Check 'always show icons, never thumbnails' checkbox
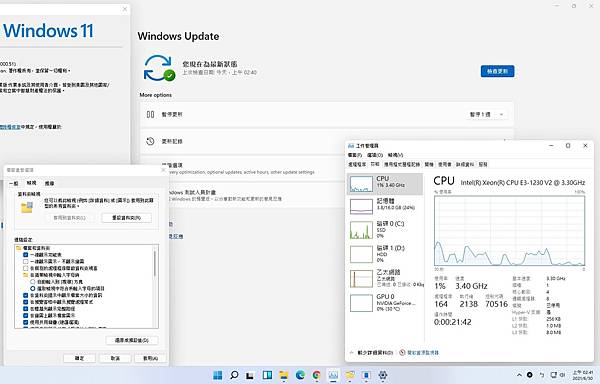Viewport: 600px width, 384px height. [x=26, y=262]
